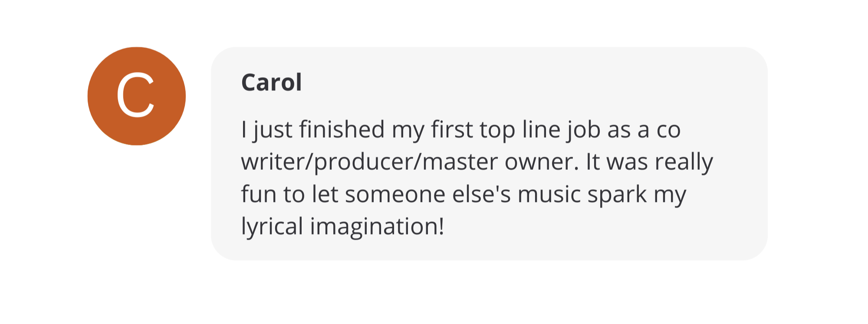Click the word 'finished' in the message
The image size is (868, 324).
tap(342, 130)
